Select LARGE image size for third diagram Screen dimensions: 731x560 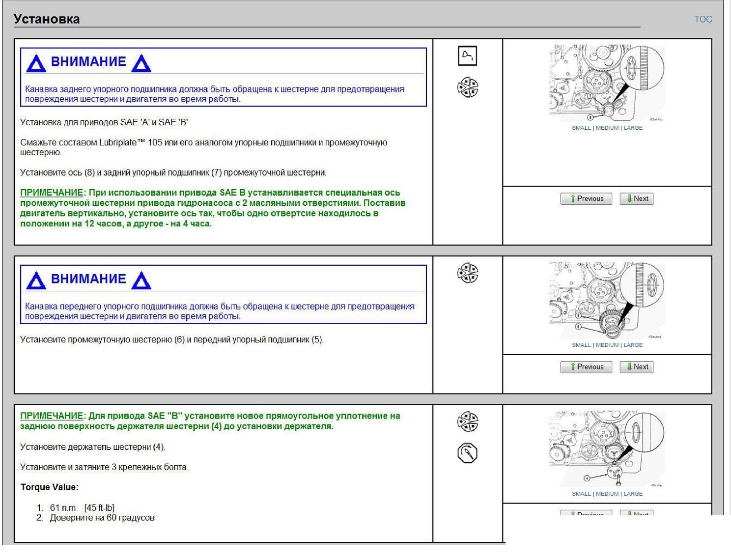[633, 494]
